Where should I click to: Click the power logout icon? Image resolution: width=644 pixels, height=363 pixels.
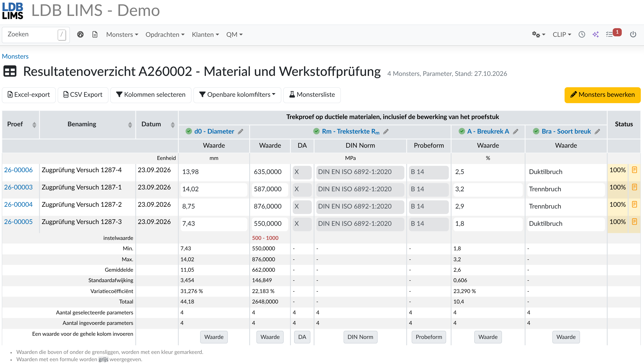pos(633,35)
